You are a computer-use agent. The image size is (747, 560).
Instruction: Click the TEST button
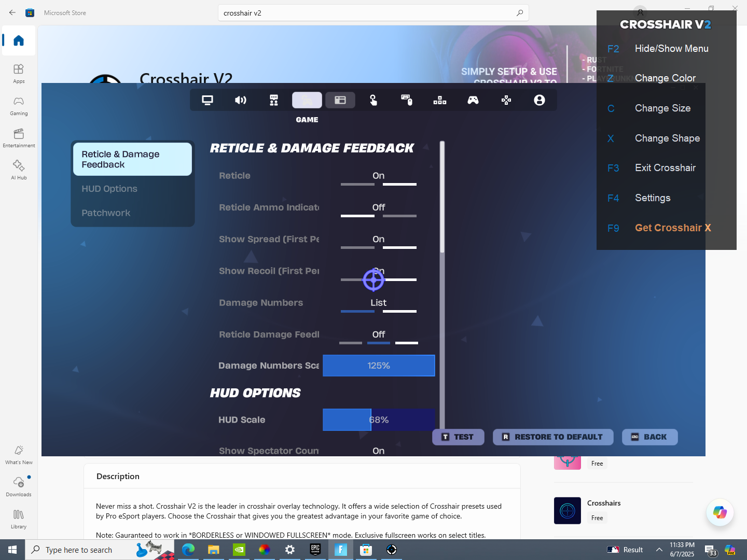coord(458,437)
